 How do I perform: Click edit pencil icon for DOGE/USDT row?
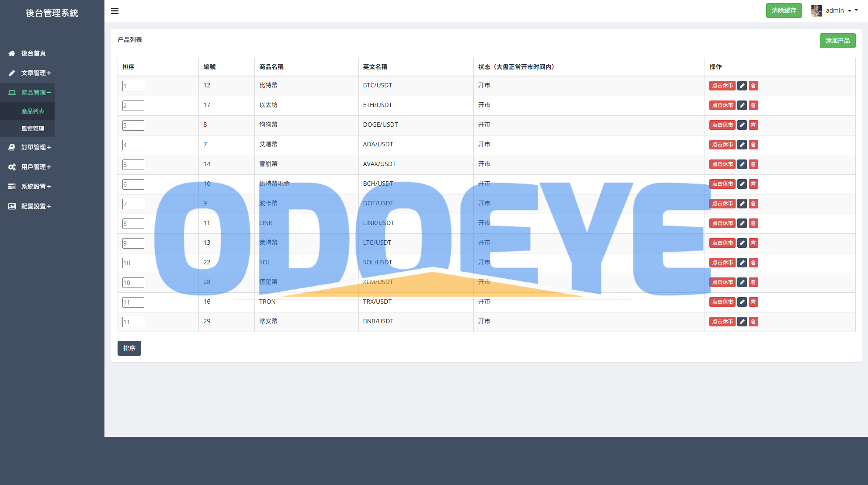(742, 125)
